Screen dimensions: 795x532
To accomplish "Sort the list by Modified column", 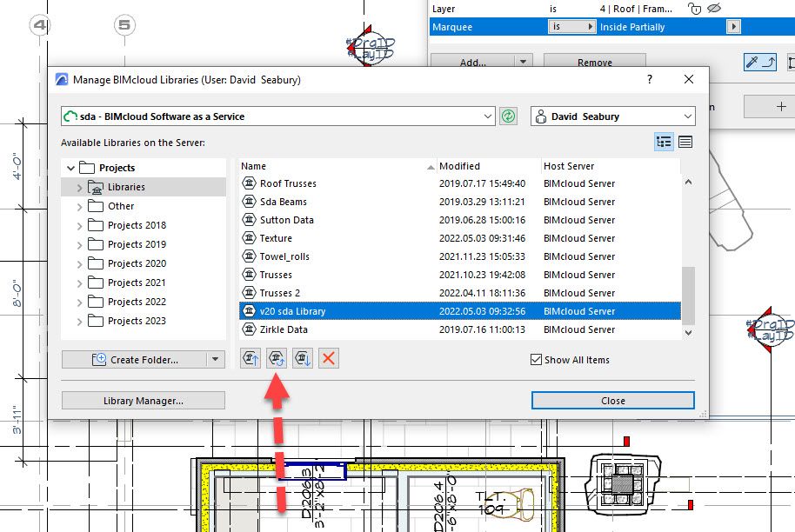I will (x=487, y=166).
